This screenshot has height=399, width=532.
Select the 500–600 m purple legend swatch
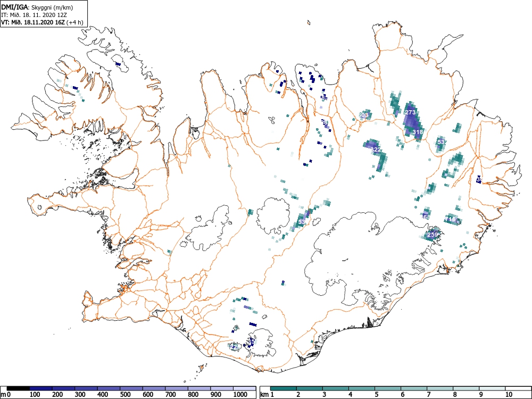tap(131, 388)
